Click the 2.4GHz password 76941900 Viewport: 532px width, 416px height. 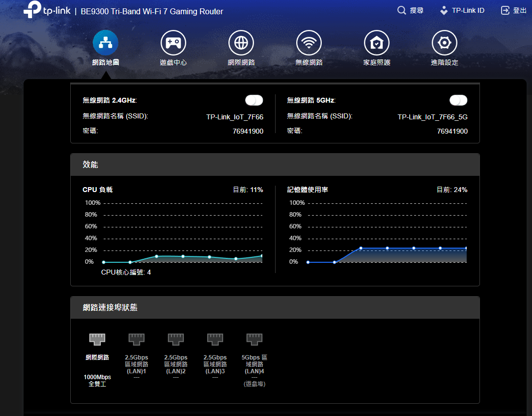tap(248, 131)
